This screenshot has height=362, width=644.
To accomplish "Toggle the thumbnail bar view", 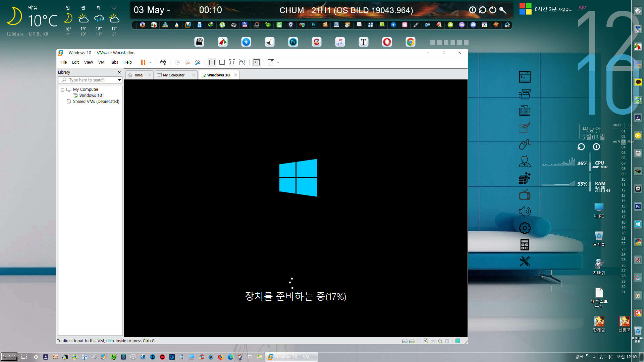I will point(222,62).
